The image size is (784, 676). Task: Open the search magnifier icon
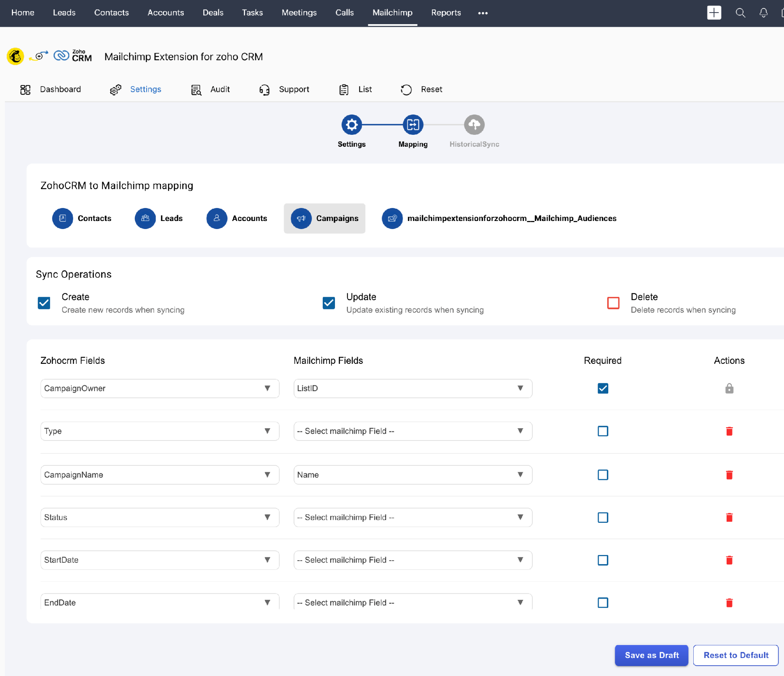740,13
